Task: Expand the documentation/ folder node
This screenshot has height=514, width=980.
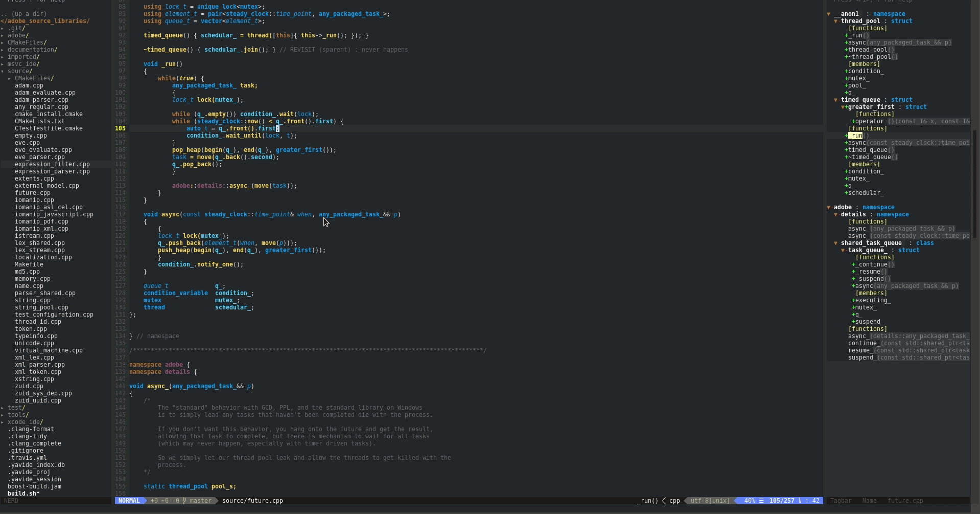Action: coord(3,50)
